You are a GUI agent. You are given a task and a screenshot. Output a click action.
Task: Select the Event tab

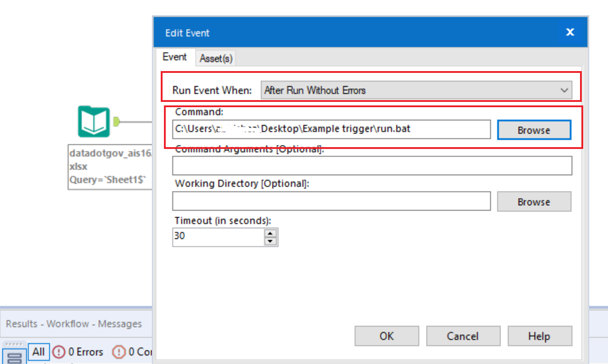(x=175, y=57)
